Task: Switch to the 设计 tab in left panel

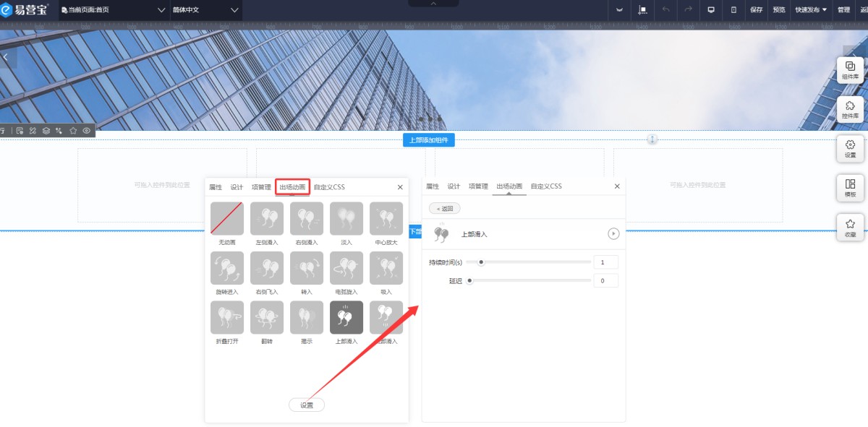Action: coord(237,187)
